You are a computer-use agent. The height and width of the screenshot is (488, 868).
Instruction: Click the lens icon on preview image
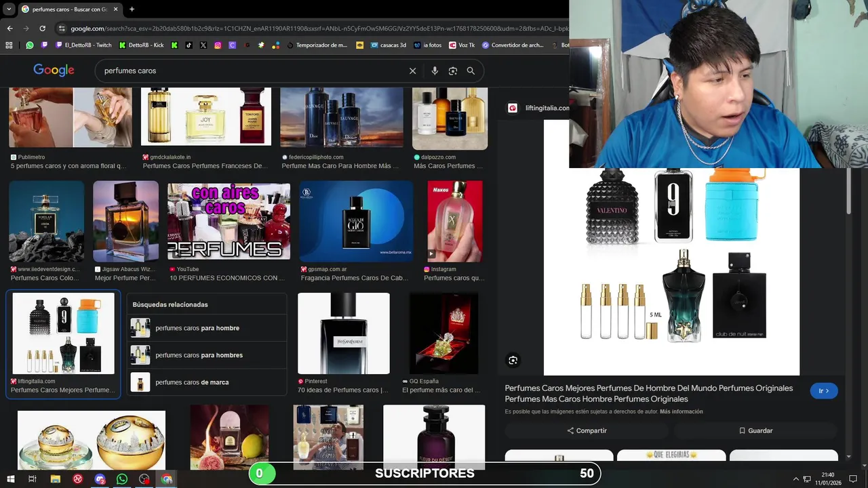[x=513, y=361]
